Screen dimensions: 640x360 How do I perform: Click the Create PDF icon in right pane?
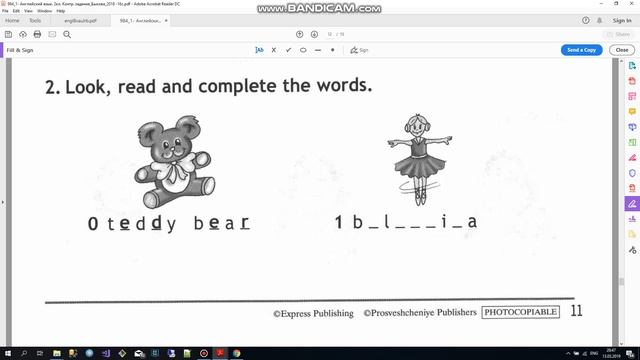(x=632, y=81)
